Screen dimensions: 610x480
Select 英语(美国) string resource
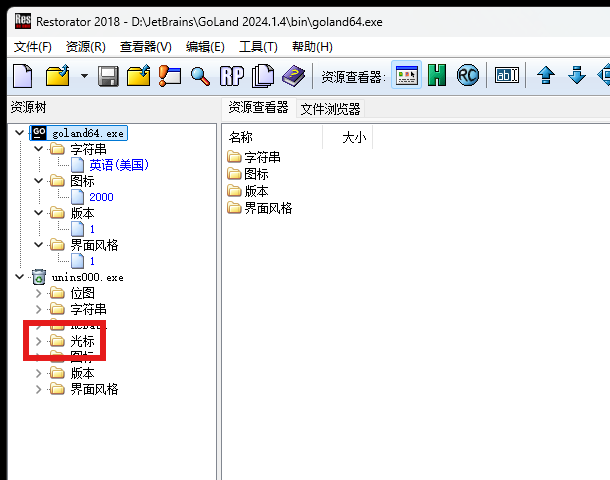coord(119,165)
